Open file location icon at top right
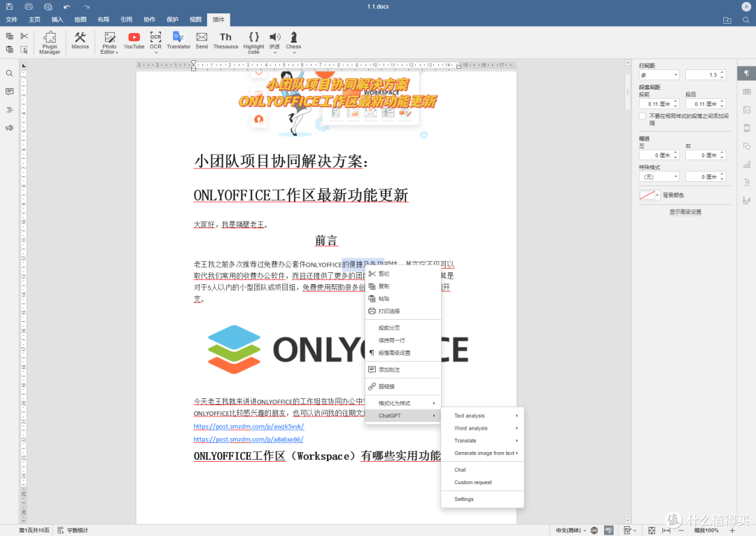Image resolution: width=756 pixels, height=536 pixels. pyautogui.click(x=727, y=20)
